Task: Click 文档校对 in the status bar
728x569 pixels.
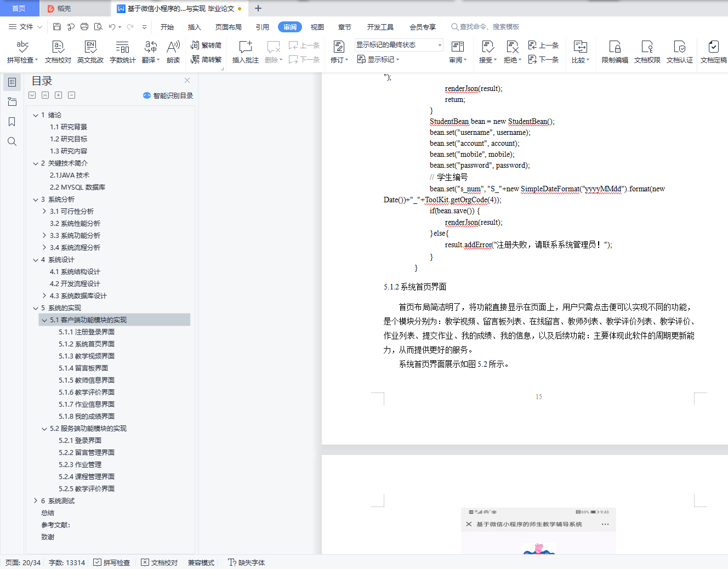Action: (160, 562)
